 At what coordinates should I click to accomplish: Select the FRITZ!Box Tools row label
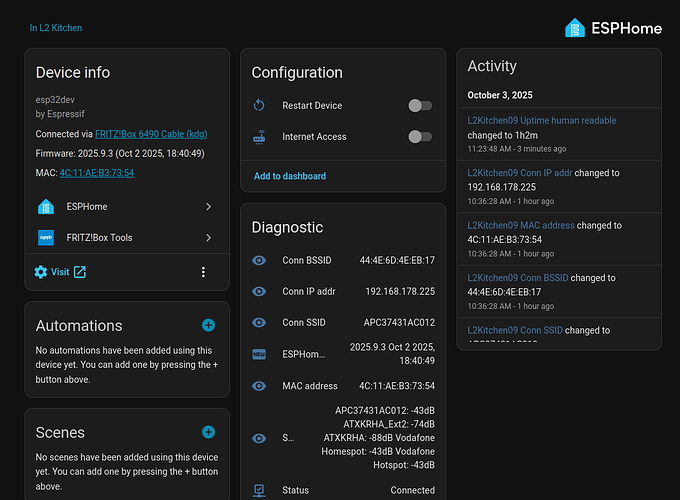tap(99, 238)
